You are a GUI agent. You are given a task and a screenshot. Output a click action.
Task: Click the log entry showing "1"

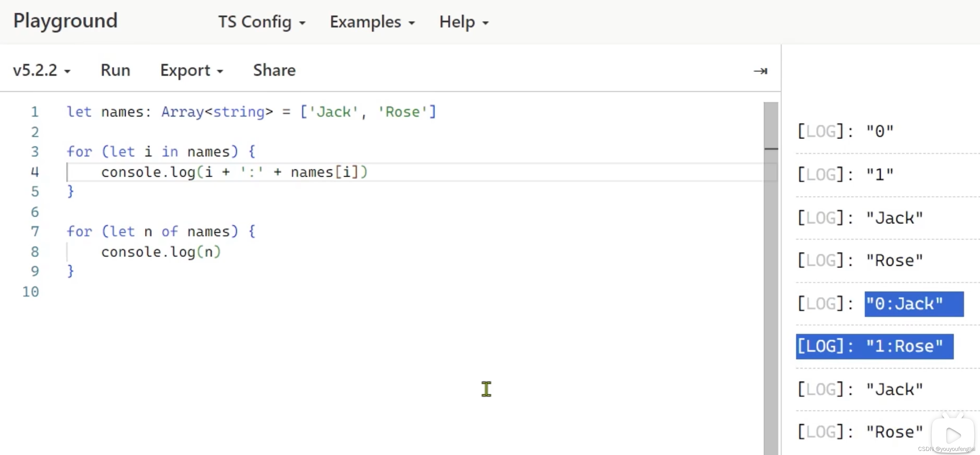coord(845,175)
